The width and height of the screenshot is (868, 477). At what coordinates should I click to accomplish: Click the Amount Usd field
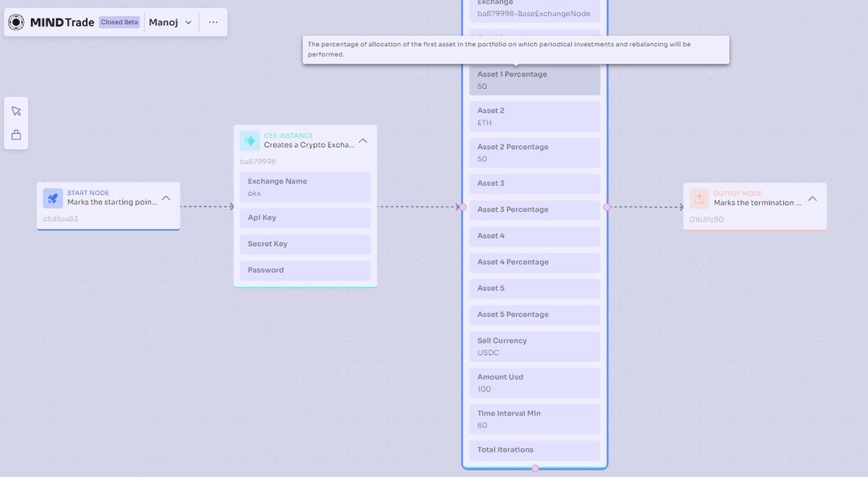[535, 382]
